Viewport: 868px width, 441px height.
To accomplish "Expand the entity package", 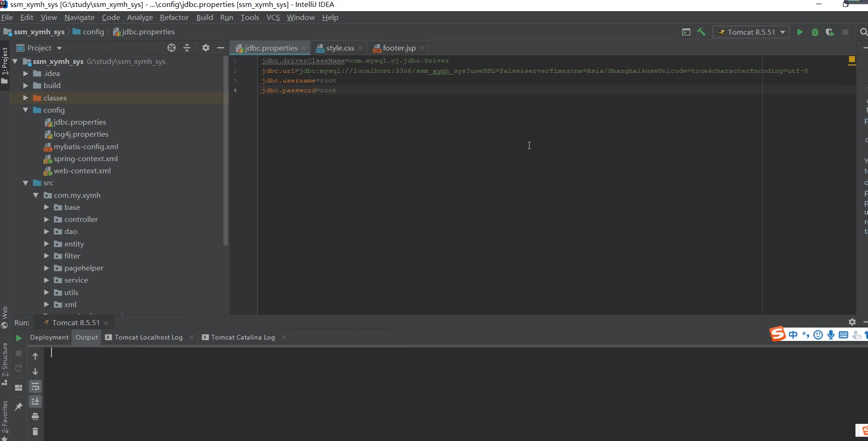I will (46, 244).
